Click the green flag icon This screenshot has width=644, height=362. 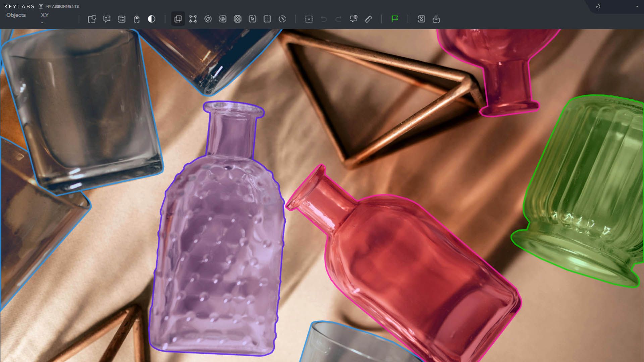click(394, 19)
